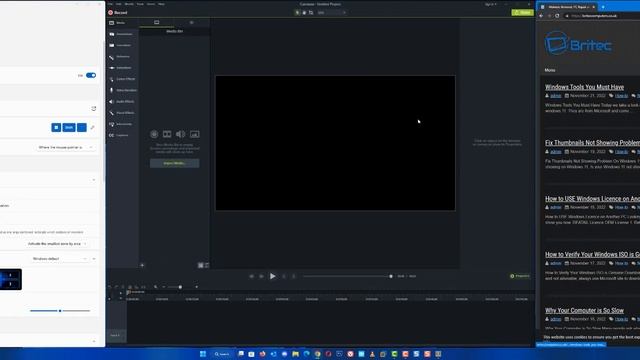Screen dimensions: 640x360
Task: Open 'Fix Thumbnails Not Showing Problem' article
Action: click(592, 143)
